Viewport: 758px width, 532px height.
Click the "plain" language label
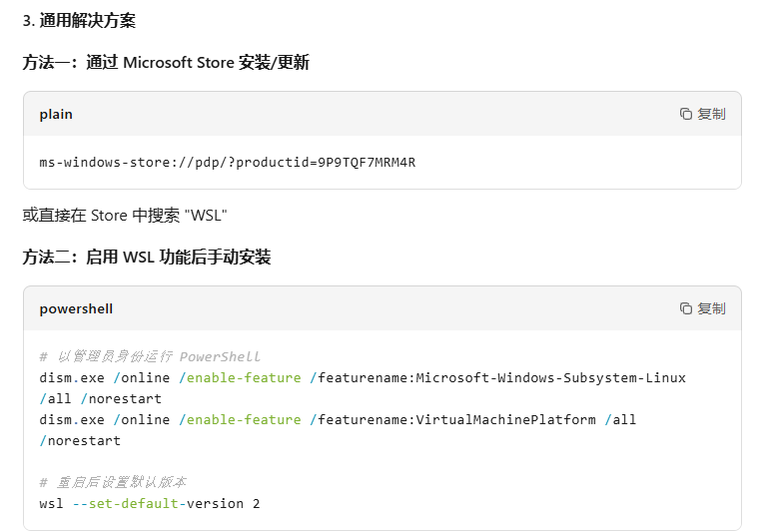click(56, 115)
